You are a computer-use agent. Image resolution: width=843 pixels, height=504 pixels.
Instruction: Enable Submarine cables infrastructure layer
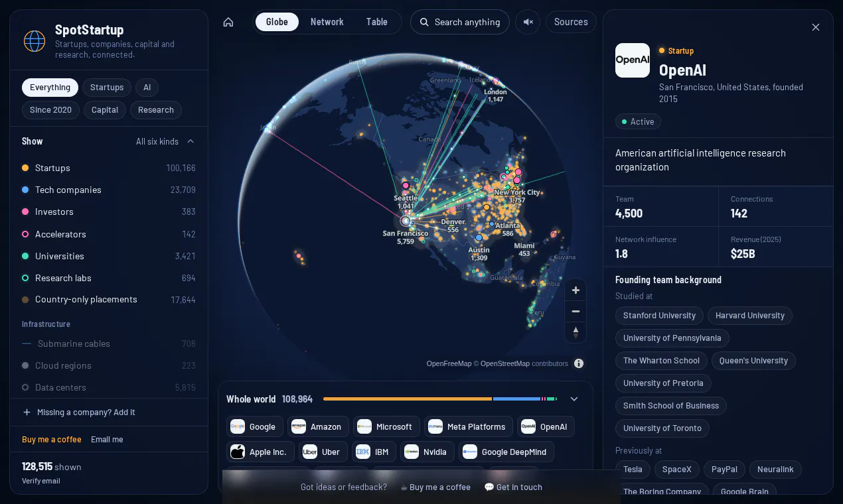[109, 344]
